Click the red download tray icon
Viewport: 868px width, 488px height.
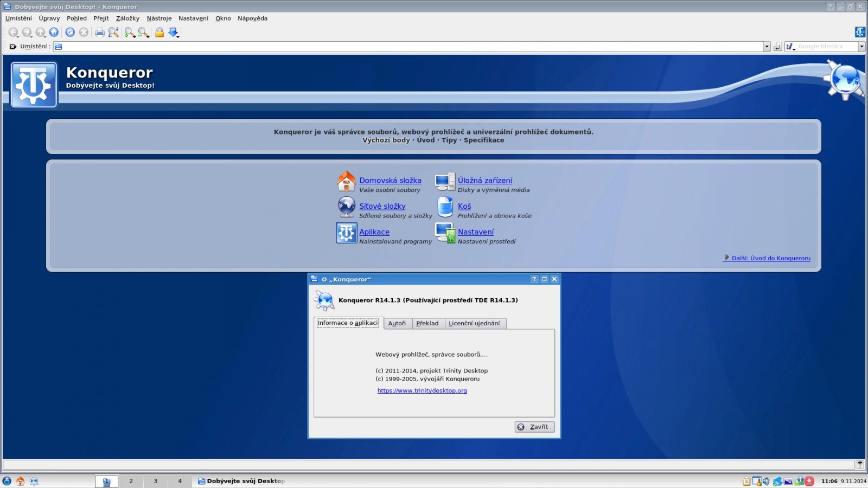809,481
